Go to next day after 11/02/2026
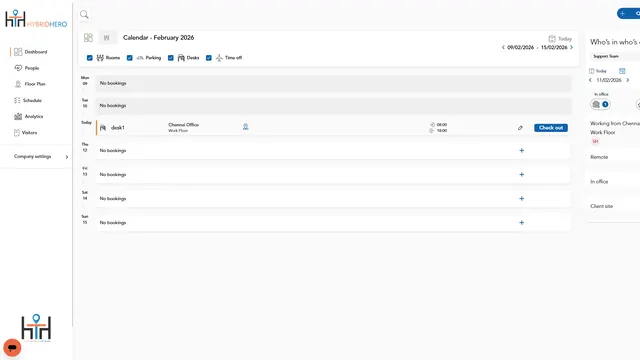Image resolution: width=640 pixels, height=360 pixels. tap(628, 80)
